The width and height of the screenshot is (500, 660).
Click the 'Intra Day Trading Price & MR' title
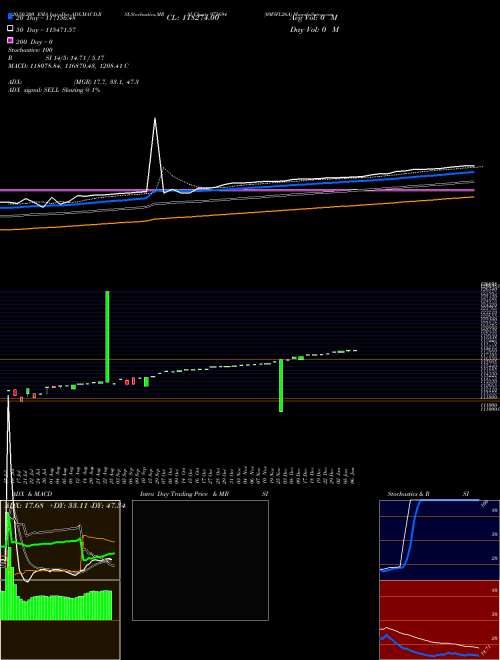[184, 494]
